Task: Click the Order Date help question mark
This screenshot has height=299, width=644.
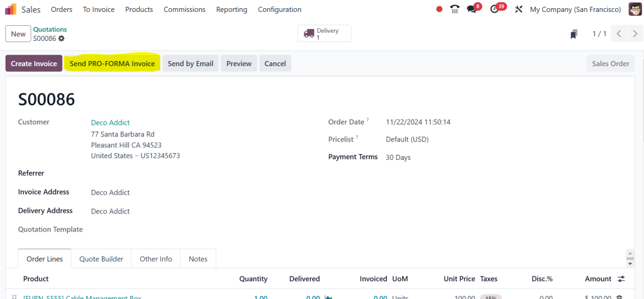Action: click(367, 120)
